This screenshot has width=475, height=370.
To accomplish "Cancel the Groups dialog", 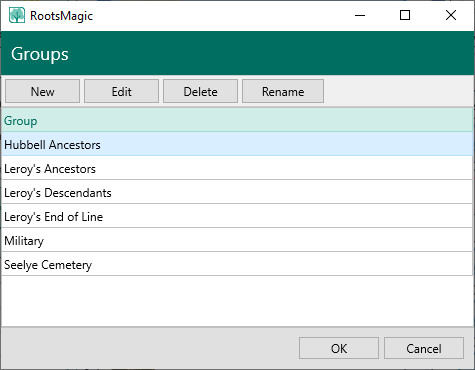I will click(424, 348).
